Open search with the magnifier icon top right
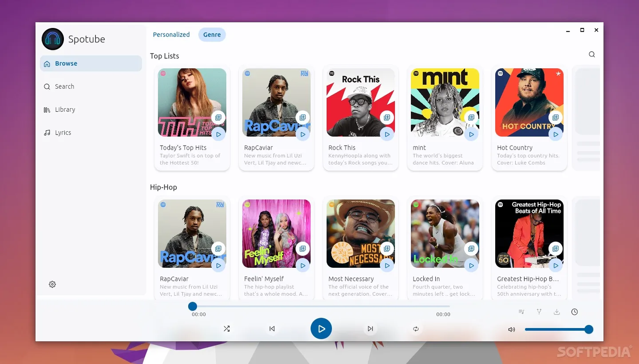The image size is (639, 364). click(x=592, y=54)
